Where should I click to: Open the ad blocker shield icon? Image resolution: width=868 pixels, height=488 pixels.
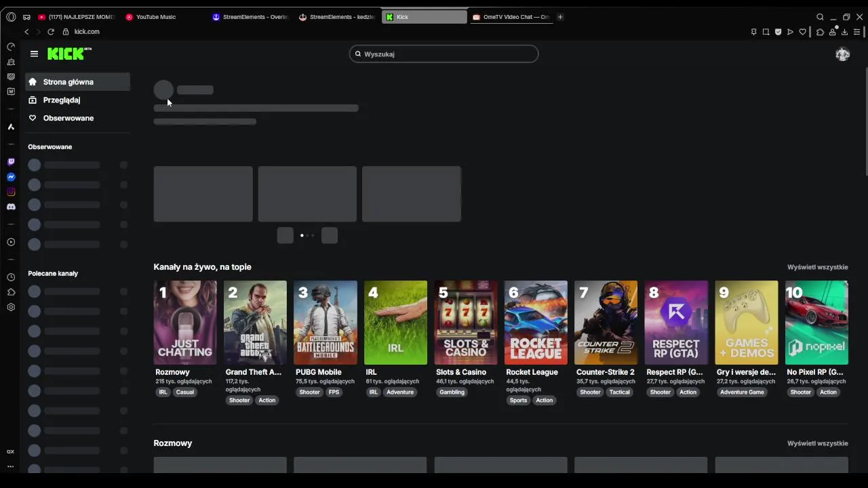click(778, 32)
